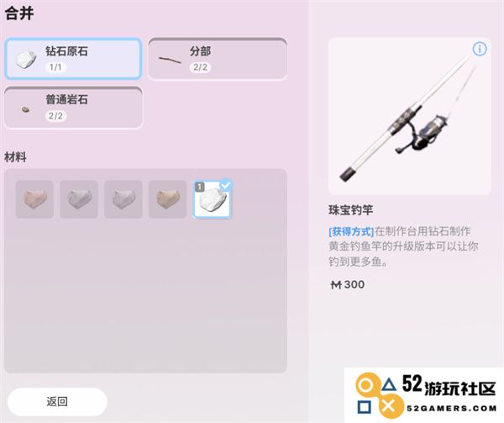The width and height of the screenshot is (504, 423).
Task: Click the jewel fishing rod preview image
Action: click(x=410, y=116)
